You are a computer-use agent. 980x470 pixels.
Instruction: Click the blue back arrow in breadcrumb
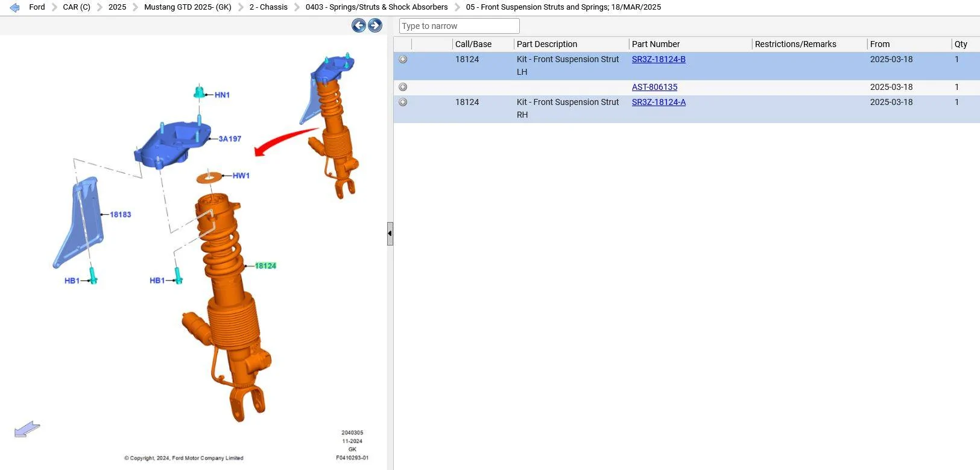coord(15,7)
